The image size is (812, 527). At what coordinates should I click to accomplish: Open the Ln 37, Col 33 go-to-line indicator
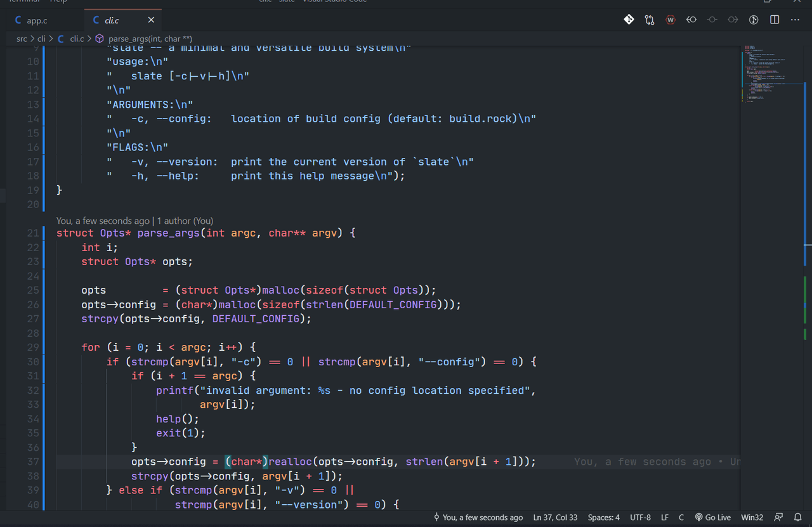click(x=555, y=517)
